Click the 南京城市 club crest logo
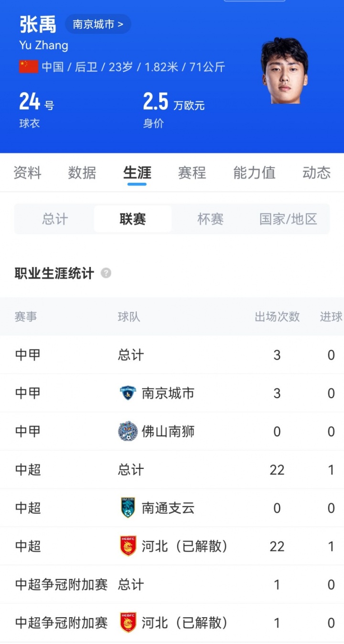This screenshot has width=344, height=644. pos(128,393)
